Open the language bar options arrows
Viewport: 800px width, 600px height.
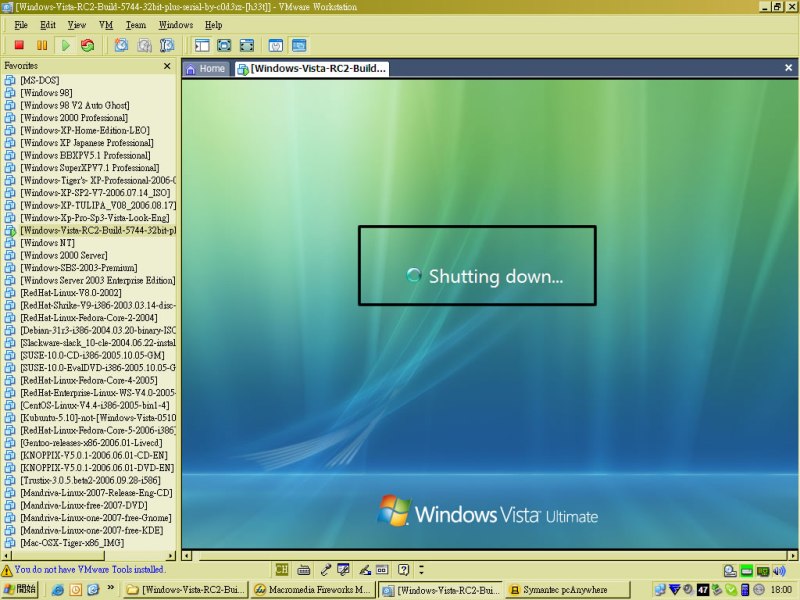(421, 569)
